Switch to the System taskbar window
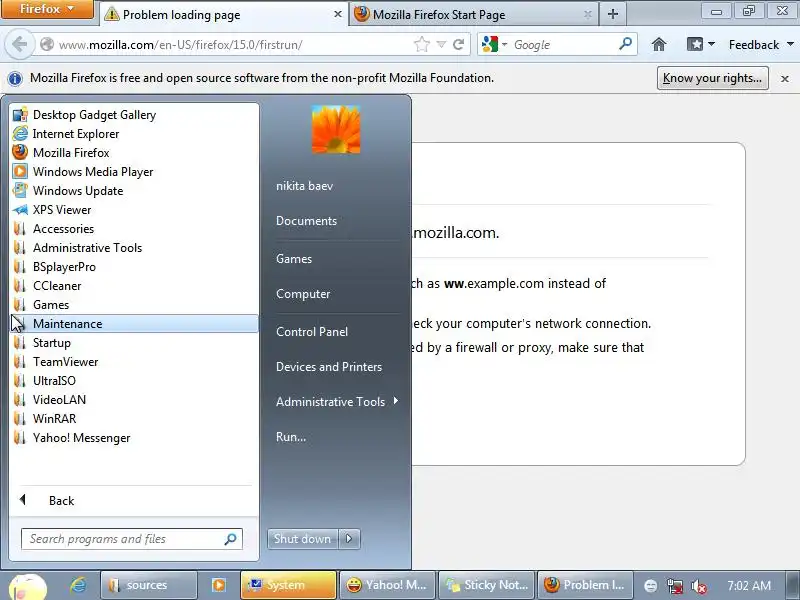Viewport: 800px width, 600px height. coord(288,585)
